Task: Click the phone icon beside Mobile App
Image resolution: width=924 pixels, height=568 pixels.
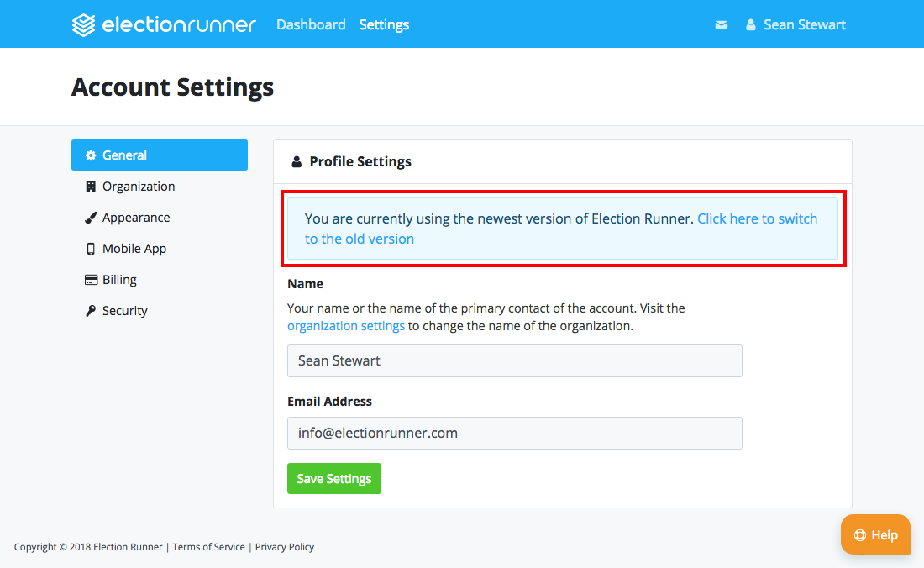Action: 91,249
